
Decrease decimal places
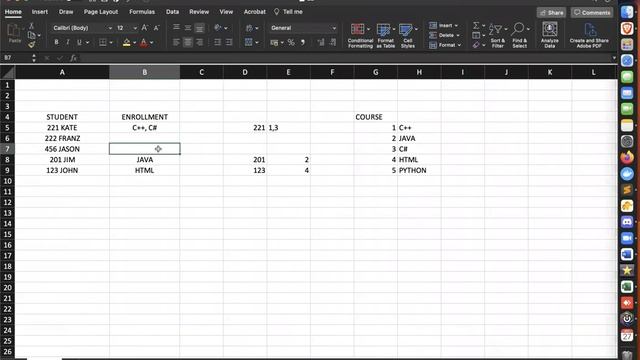tap(333, 42)
